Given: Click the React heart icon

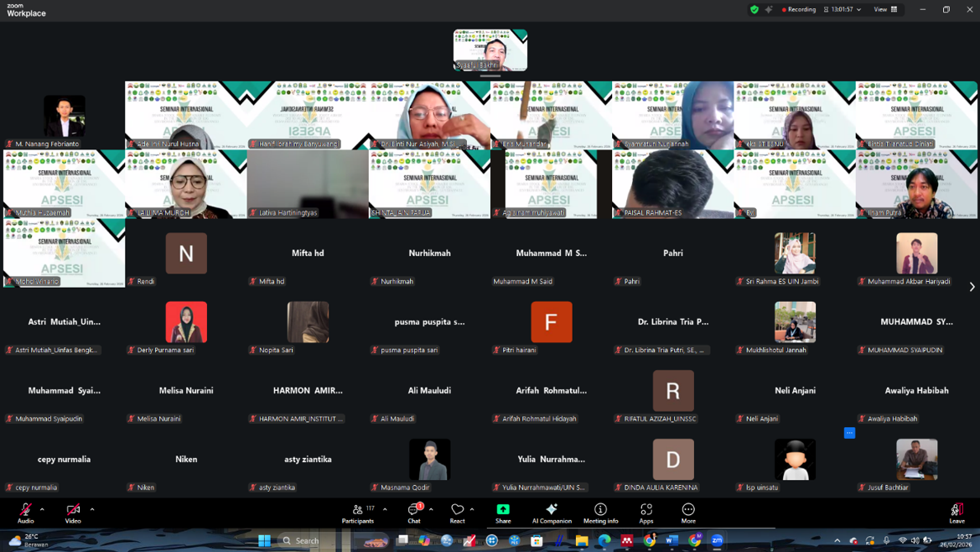Looking at the screenshot, I should (x=457, y=513).
